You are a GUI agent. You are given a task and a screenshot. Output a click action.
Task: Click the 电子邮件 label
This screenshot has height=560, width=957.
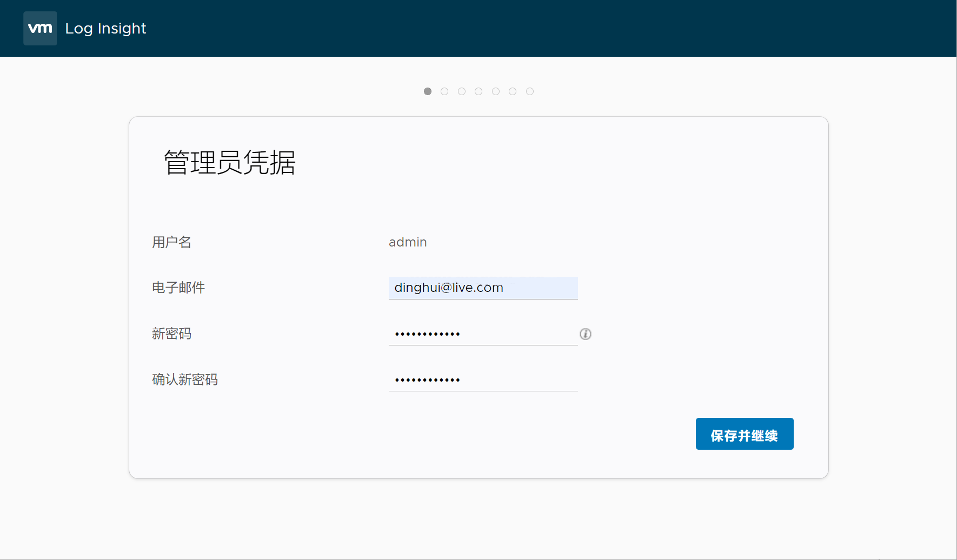click(x=178, y=288)
